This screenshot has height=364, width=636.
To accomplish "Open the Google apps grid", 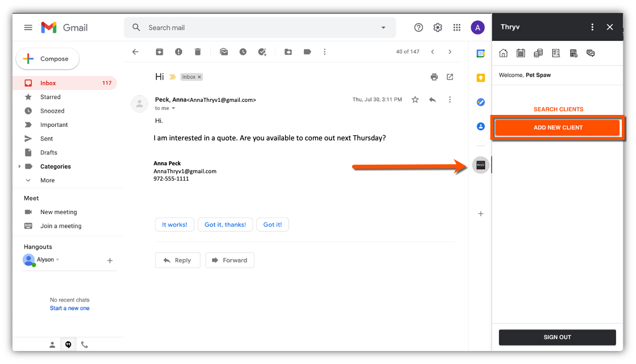I will 457,28.
